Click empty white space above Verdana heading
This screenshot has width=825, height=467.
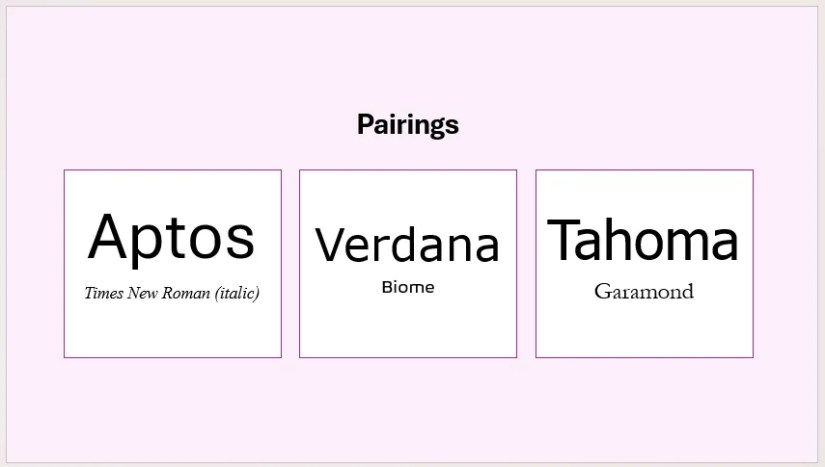pos(407,195)
